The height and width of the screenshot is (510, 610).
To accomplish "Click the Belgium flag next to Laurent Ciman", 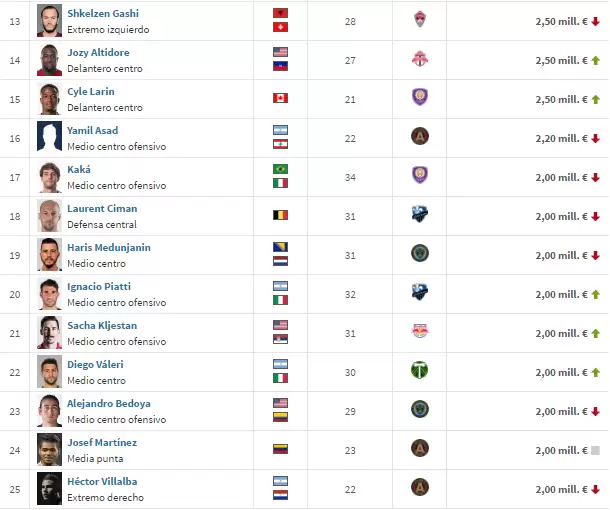I will 280,215.
